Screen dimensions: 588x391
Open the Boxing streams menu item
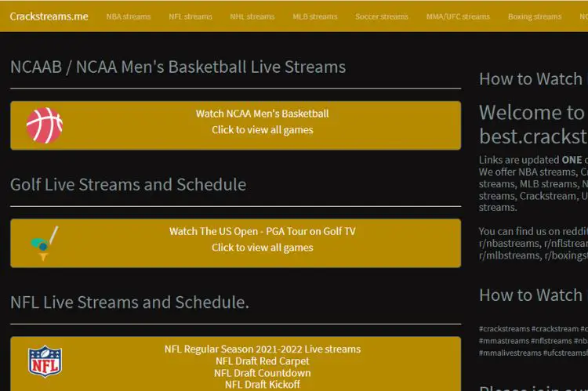tap(535, 17)
